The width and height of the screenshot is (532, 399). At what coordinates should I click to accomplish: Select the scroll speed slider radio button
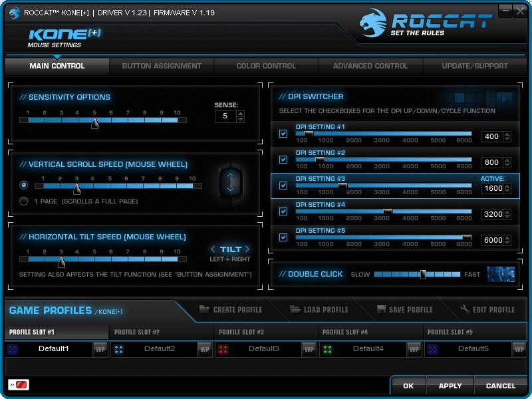pos(24,185)
